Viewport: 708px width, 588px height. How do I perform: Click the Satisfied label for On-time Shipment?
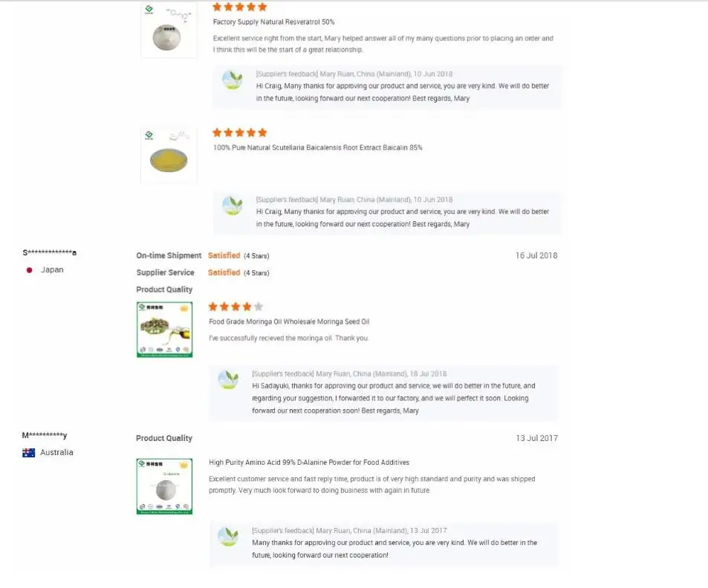[x=224, y=255]
